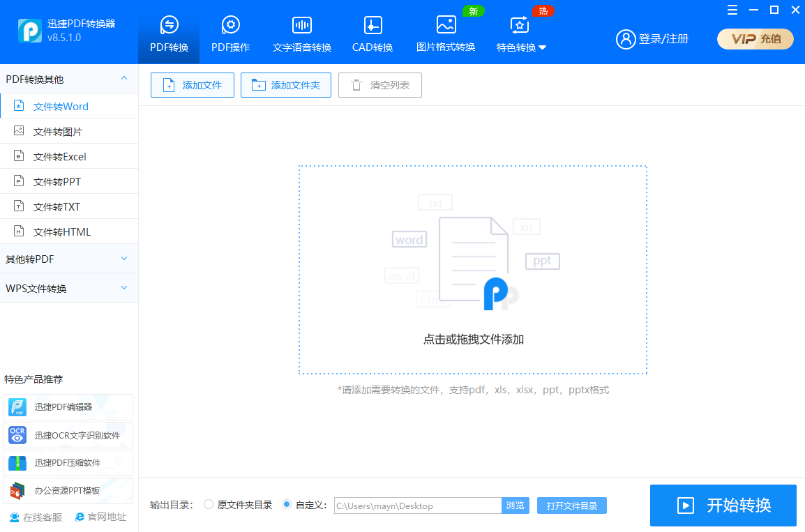The height and width of the screenshot is (532, 805).
Task: Choose 自定义 output directory option
Action: 286,505
